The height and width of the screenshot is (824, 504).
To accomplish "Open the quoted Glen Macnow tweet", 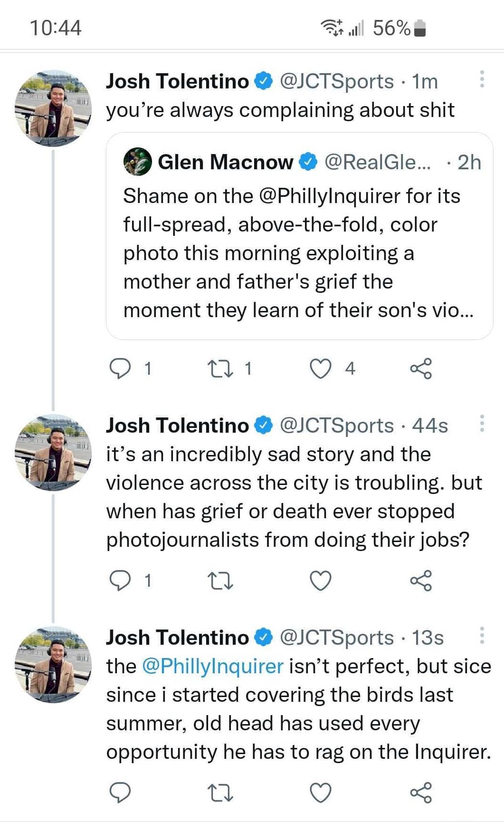I will click(299, 252).
